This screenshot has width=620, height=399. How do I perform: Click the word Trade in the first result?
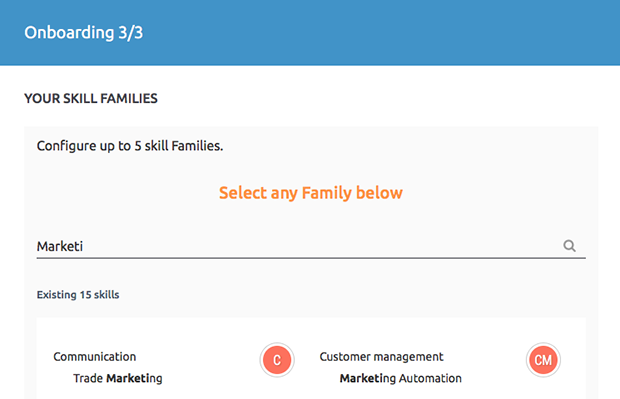click(x=88, y=378)
